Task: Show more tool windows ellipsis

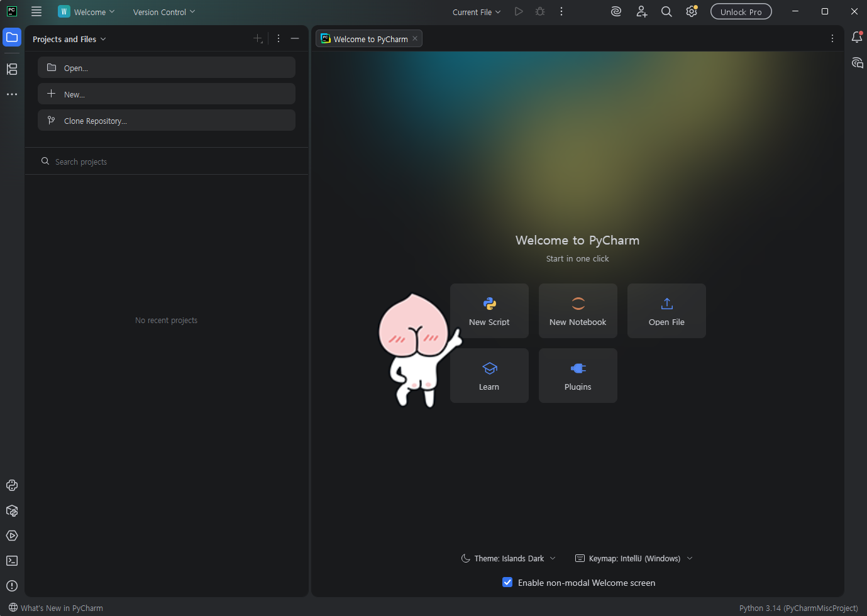Action: pyautogui.click(x=12, y=94)
